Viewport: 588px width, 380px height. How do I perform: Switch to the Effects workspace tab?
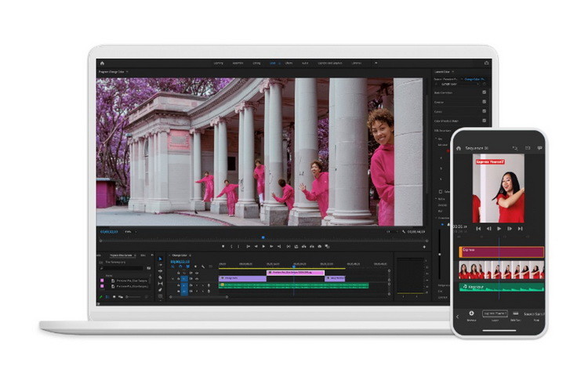[x=289, y=63]
